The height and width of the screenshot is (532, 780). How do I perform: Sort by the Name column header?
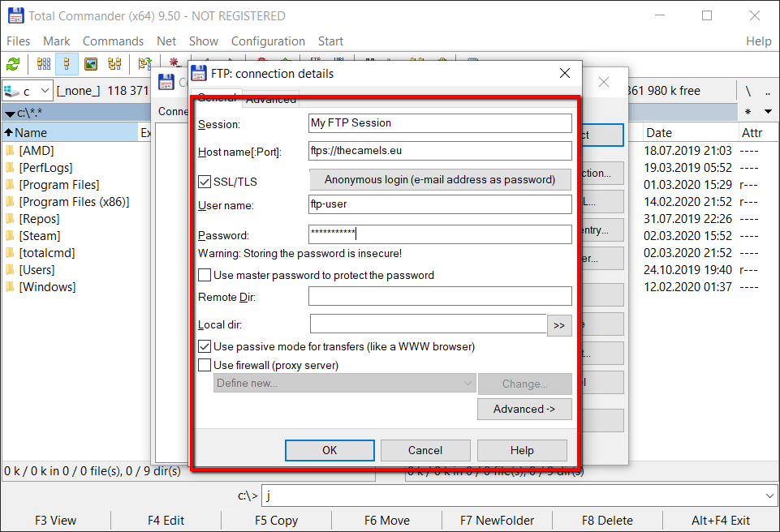pyautogui.click(x=70, y=133)
